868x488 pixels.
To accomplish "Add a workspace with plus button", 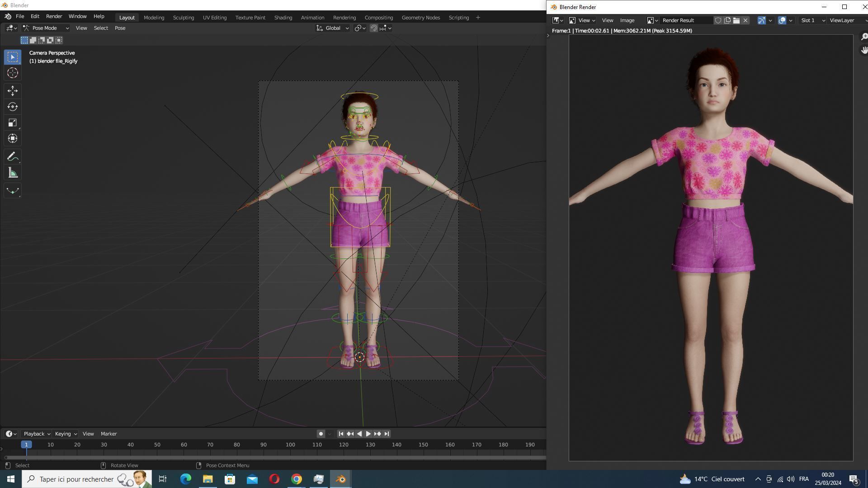I will tap(478, 18).
